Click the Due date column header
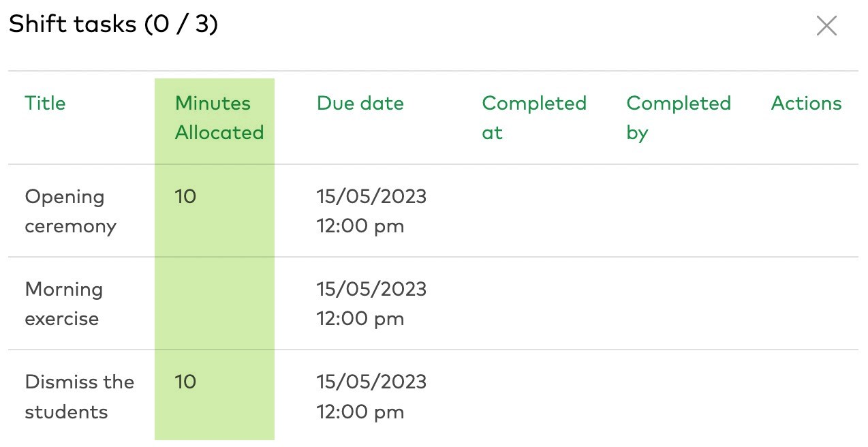 360,103
